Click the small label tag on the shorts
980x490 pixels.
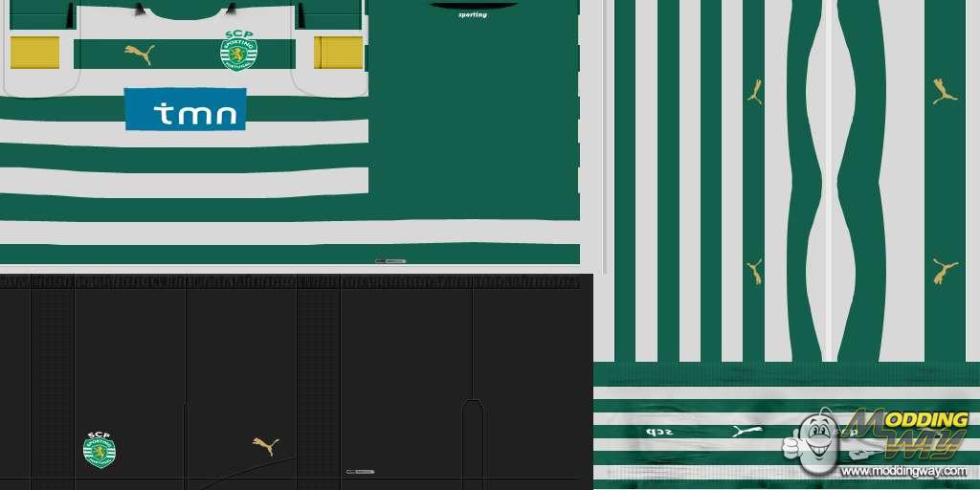click(359, 472)
